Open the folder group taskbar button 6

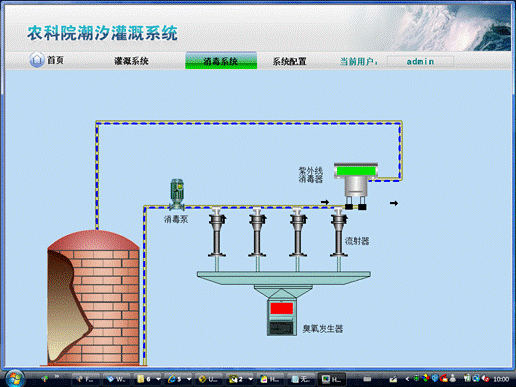point(144,379)
